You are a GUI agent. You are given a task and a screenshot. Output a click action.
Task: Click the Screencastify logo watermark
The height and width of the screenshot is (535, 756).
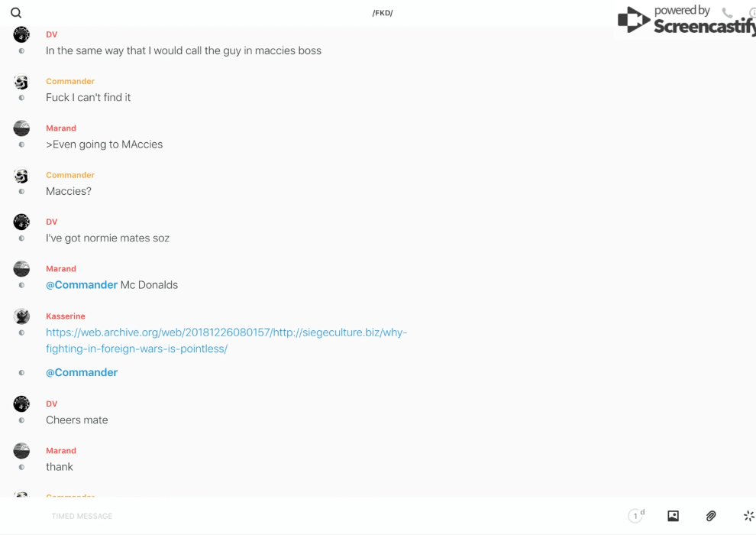click(686, 21)
